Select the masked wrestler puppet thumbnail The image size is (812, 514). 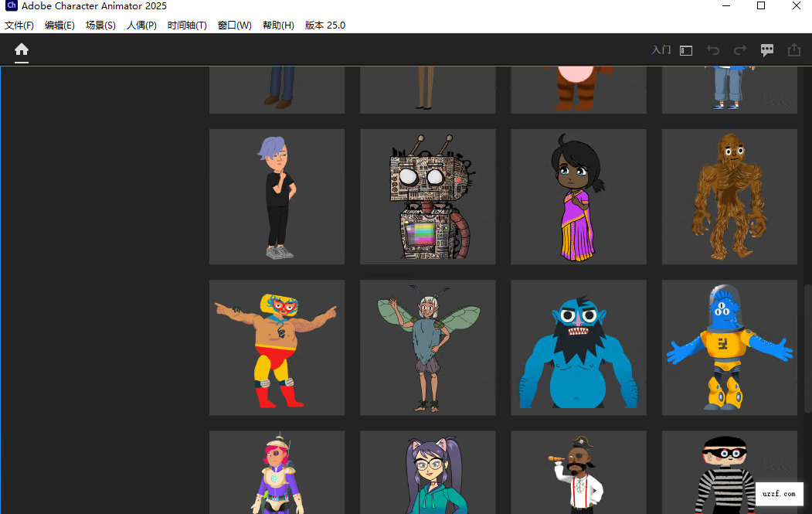[277, 348]
